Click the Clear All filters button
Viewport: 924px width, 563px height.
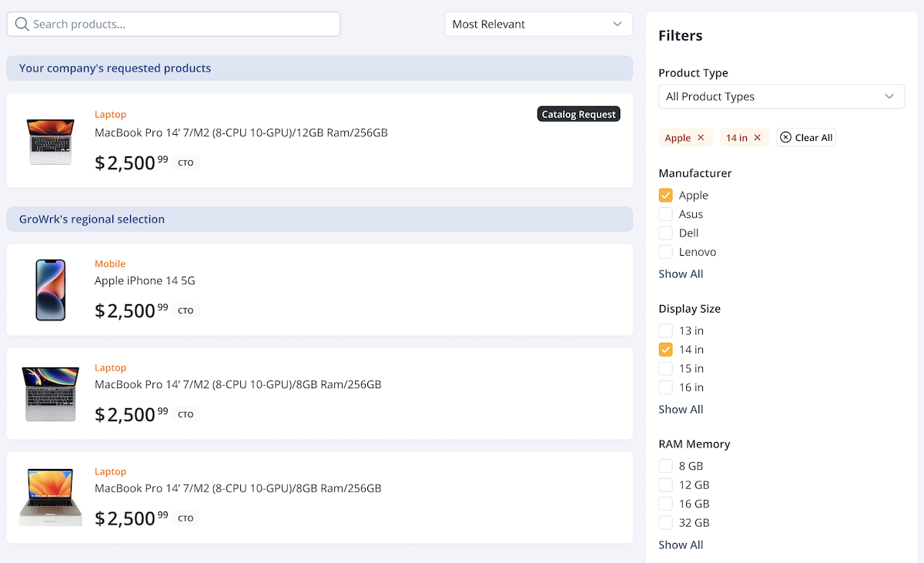[806, 138]
